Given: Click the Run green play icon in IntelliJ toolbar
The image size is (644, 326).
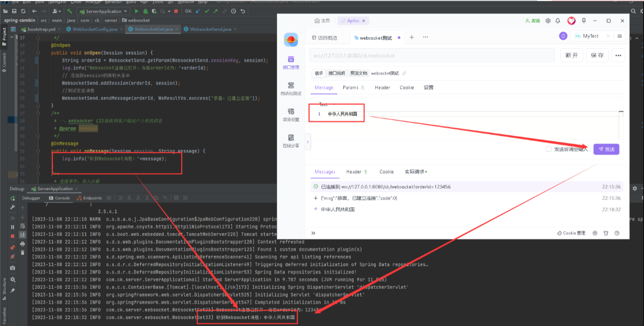Looking at the screenshot, I should pos(137,11).
